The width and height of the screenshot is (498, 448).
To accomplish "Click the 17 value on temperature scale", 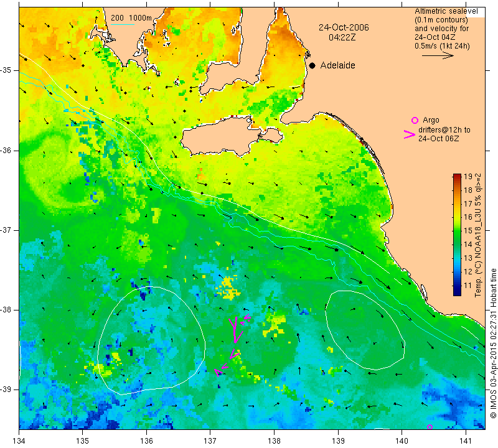I will (468, 203).
